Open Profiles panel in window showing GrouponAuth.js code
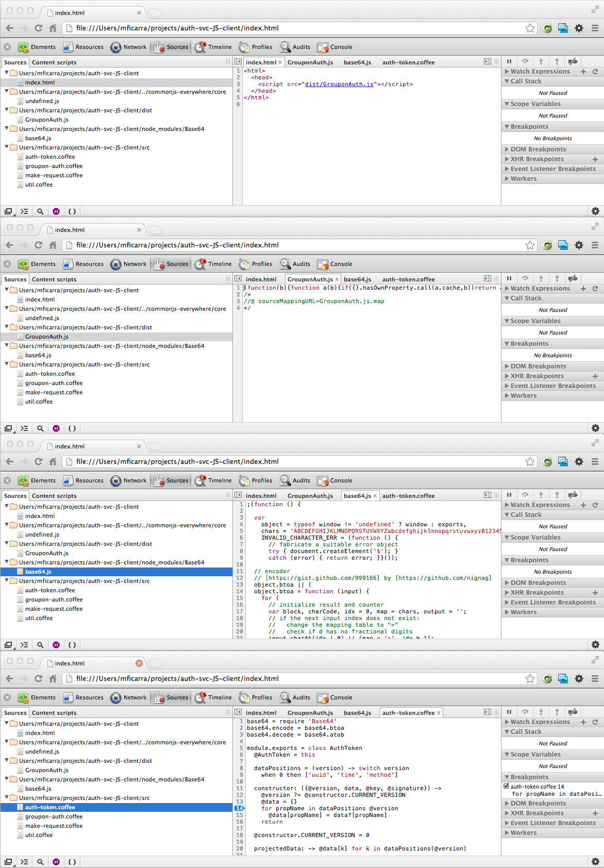 255,264
